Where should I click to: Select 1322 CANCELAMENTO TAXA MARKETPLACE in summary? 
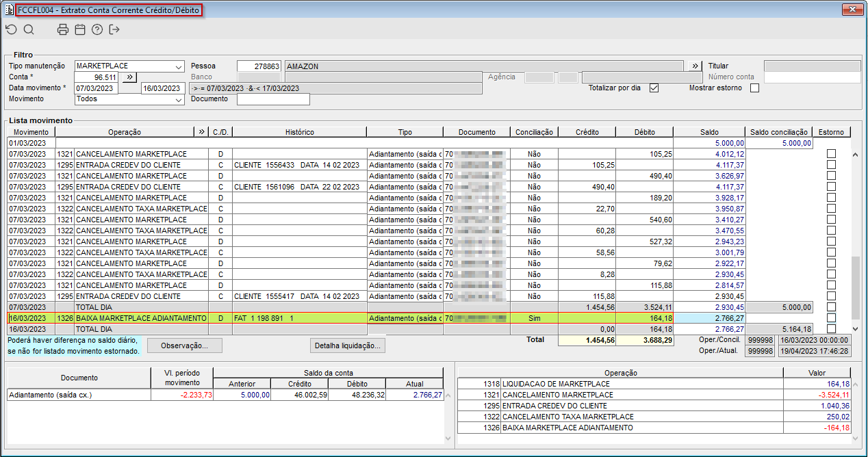[x=654, y=417]
